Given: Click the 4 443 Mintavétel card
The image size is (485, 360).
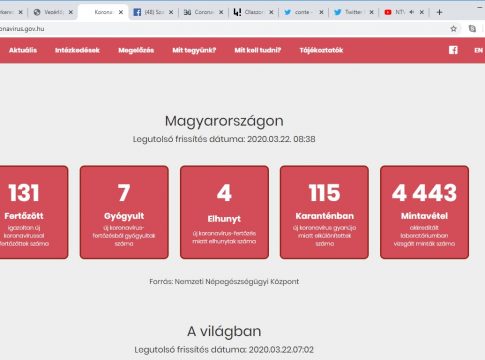Looking at the screenshot, I should 424,212.
